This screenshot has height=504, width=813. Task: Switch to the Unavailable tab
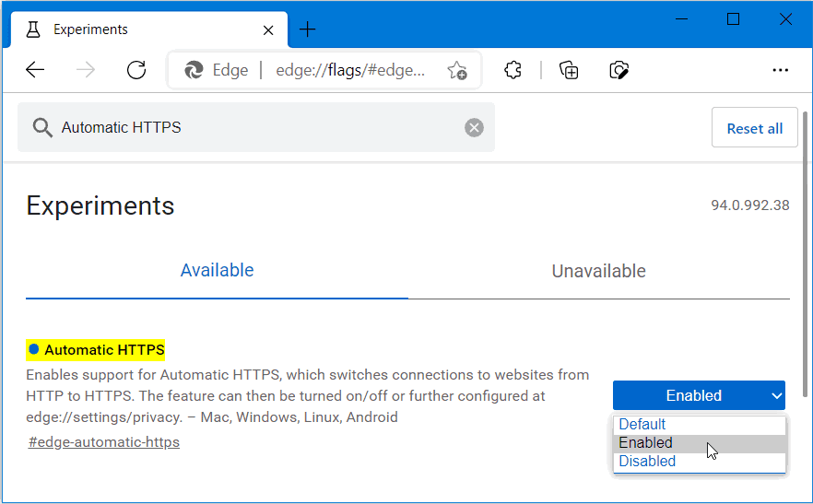click(599, 271)
